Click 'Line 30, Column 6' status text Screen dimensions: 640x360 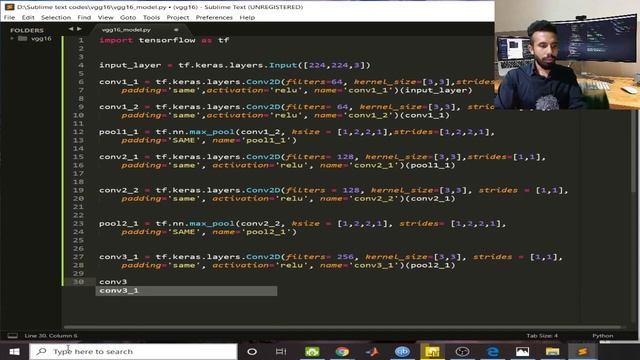[51, 336]
